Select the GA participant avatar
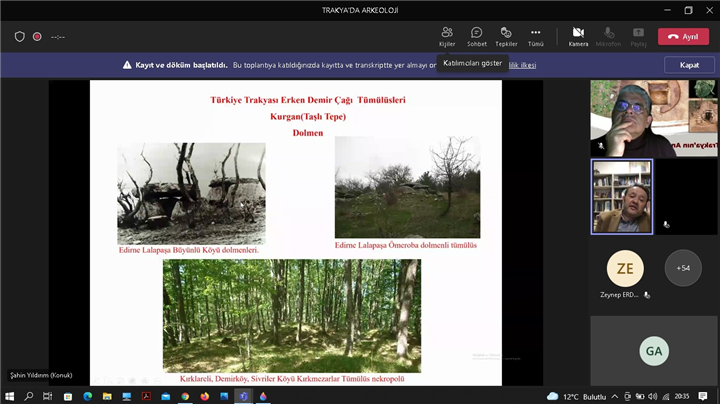The image size is (720, 404). point(653,351)
